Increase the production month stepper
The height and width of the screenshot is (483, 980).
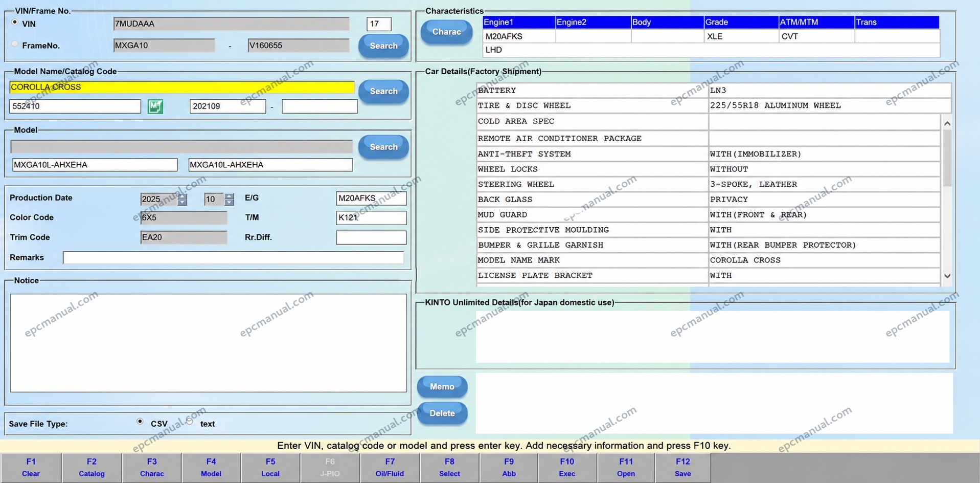[x=229, y=196]
